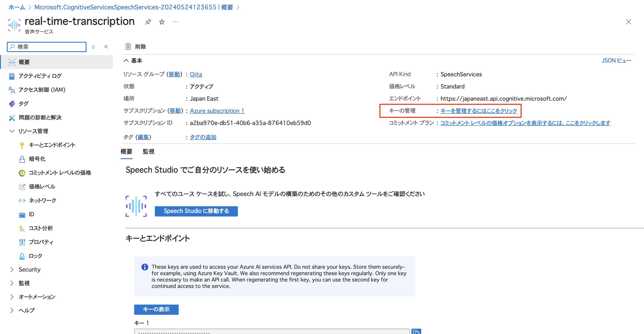Click 移動 next to リソース グループ
The height and width of the screenshot is (334, 644).
pyautogui.click(x=174, y=74)
